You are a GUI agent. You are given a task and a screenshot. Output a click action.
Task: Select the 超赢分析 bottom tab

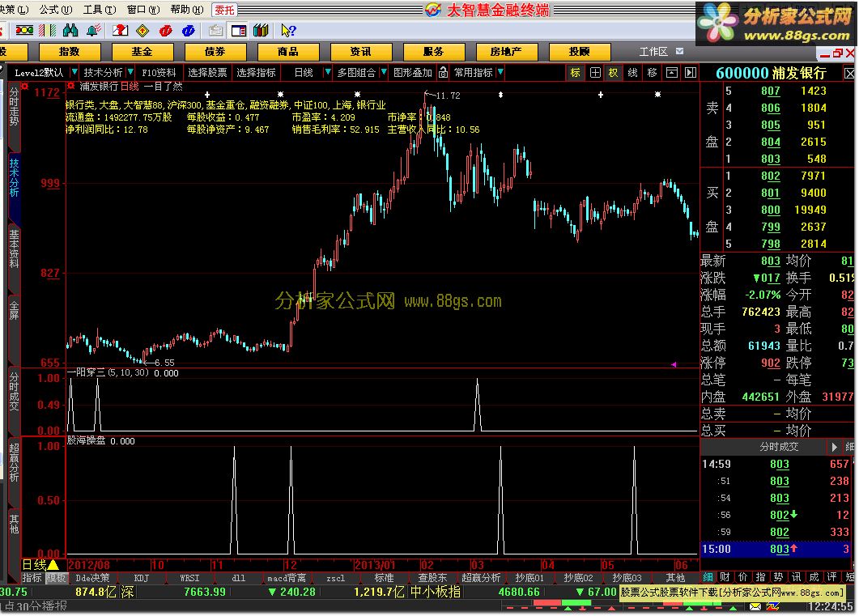[480, 578]
